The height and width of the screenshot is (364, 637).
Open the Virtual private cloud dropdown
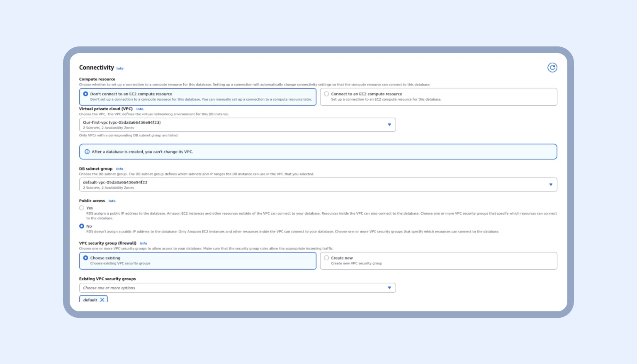point(237,124)
